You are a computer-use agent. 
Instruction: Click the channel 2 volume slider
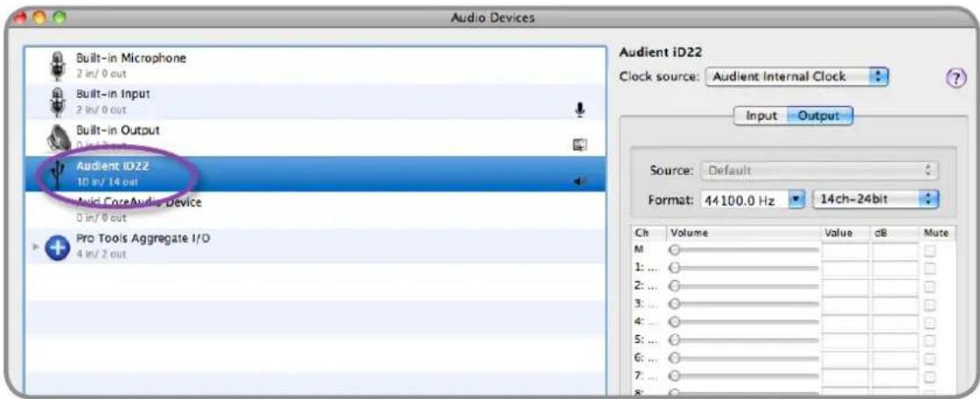(743, 286)
